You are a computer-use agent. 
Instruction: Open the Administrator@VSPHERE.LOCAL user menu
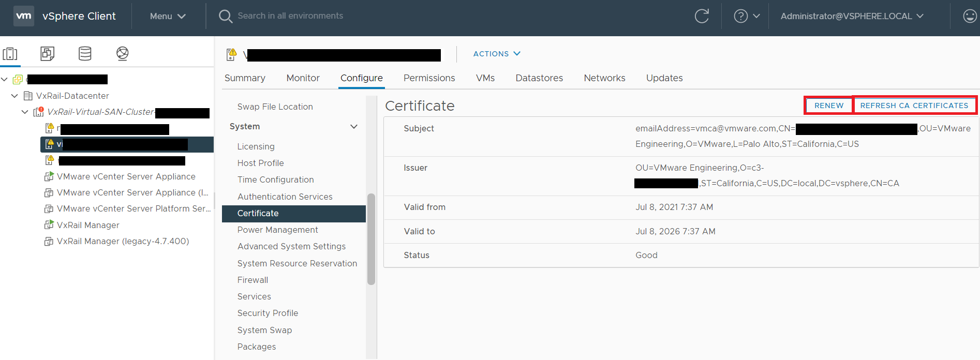[852, 16]
